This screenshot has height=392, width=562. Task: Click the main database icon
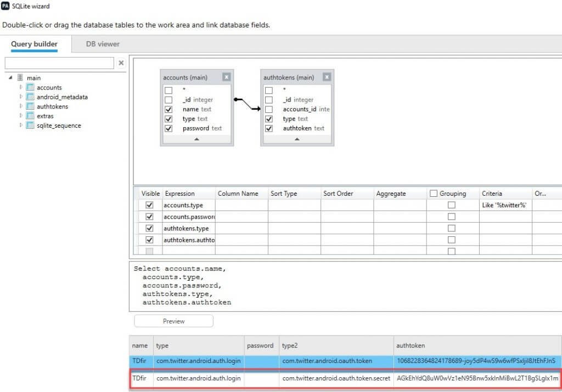pyautogui.click(x=20, y=77)
